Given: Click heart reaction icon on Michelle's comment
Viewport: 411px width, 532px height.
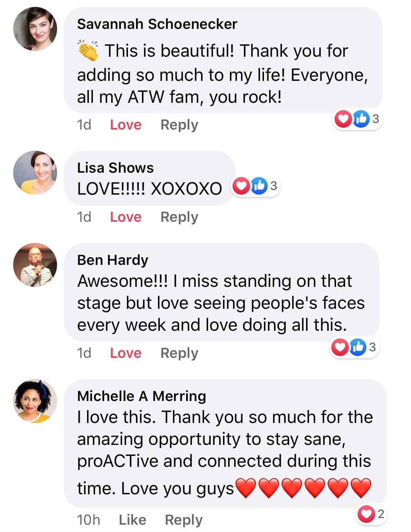Looking at the screenshot, I should tap(366, 514).
